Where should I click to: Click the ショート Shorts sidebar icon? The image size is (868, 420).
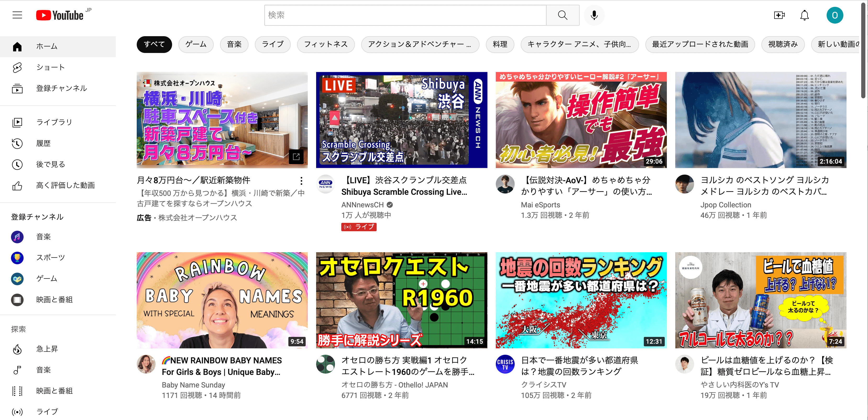click(x=17, y=67)
